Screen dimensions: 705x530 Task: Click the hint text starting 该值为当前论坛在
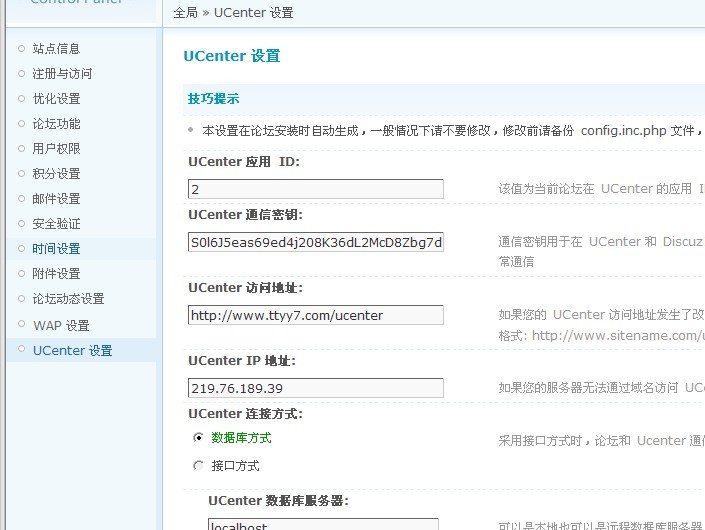coord(601,189)
